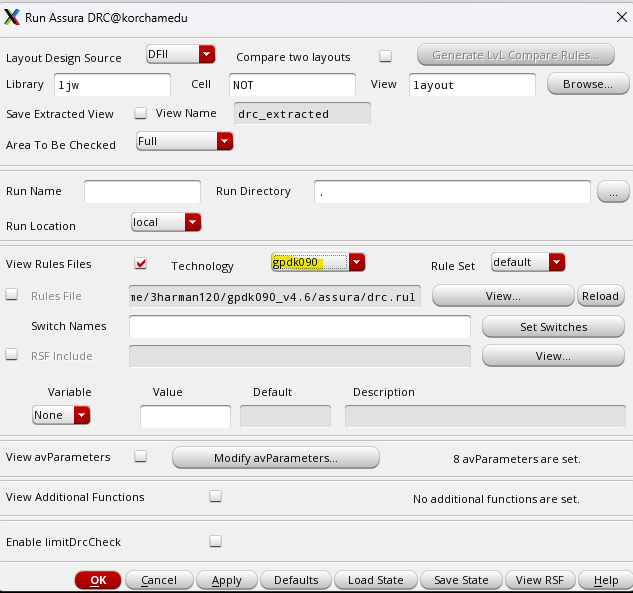
Task: Click View button next to Rules File
Action: [503, 296]
